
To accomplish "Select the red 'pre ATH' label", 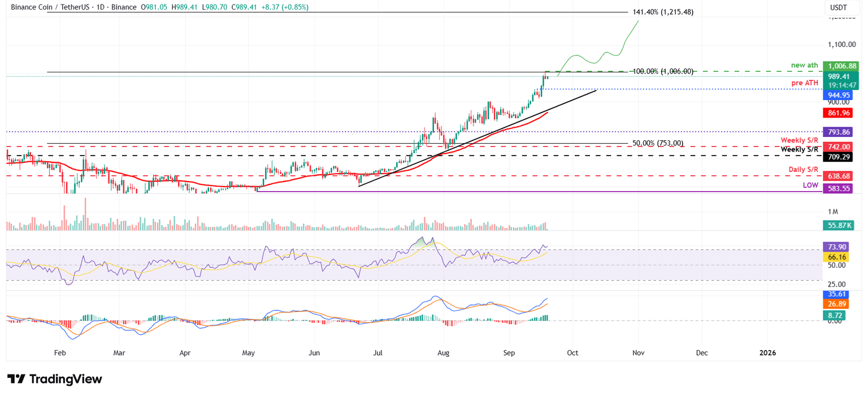I will [805, 83].
